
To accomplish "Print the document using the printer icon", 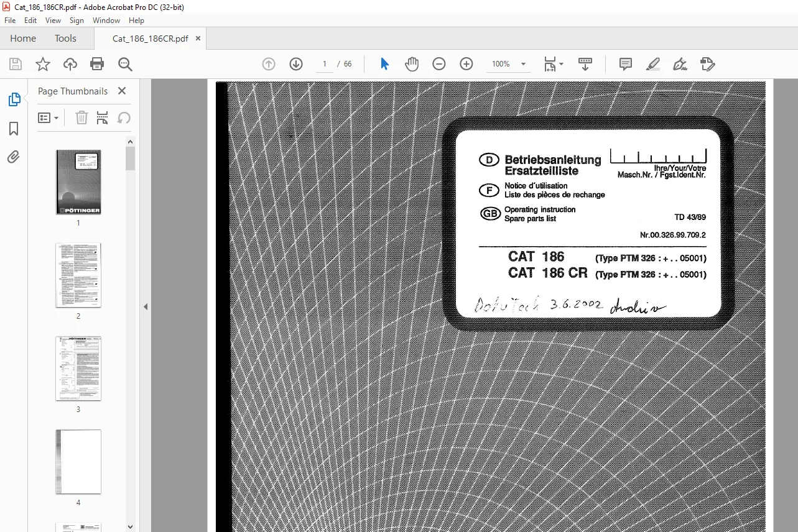I will pyautogui.click(x=97, y=64).
